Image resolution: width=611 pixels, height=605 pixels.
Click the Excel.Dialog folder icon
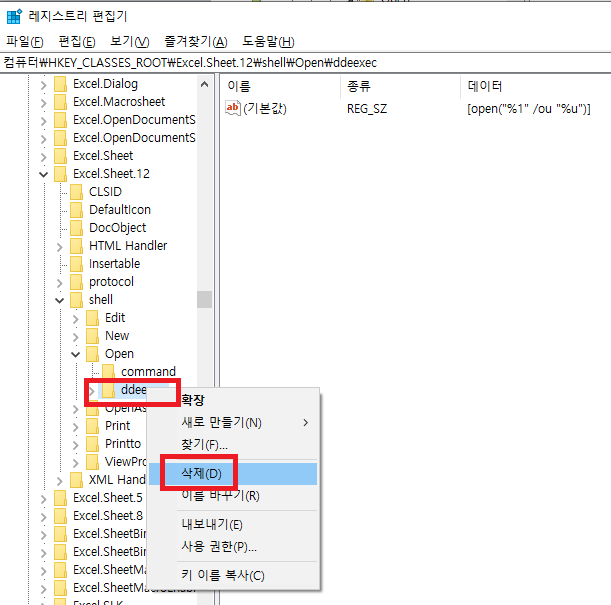(60, 84)
